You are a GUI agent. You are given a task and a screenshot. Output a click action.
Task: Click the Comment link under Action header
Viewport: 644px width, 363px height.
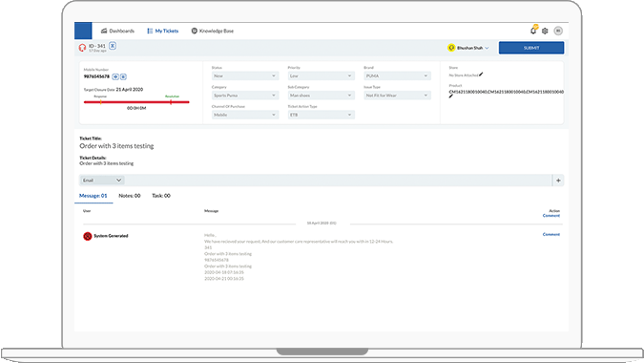[551, 216]
